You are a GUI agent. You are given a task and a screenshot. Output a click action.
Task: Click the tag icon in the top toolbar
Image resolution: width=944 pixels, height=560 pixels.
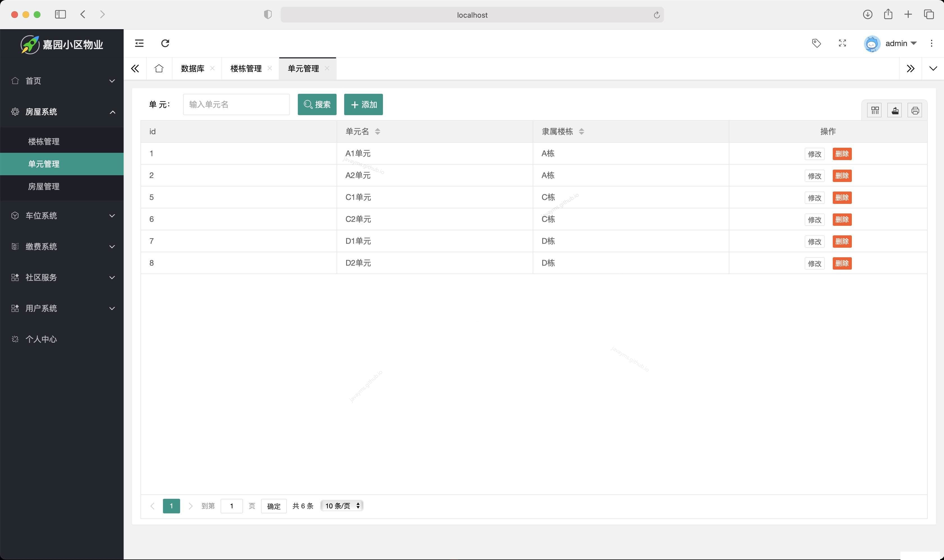pos(816,44)
